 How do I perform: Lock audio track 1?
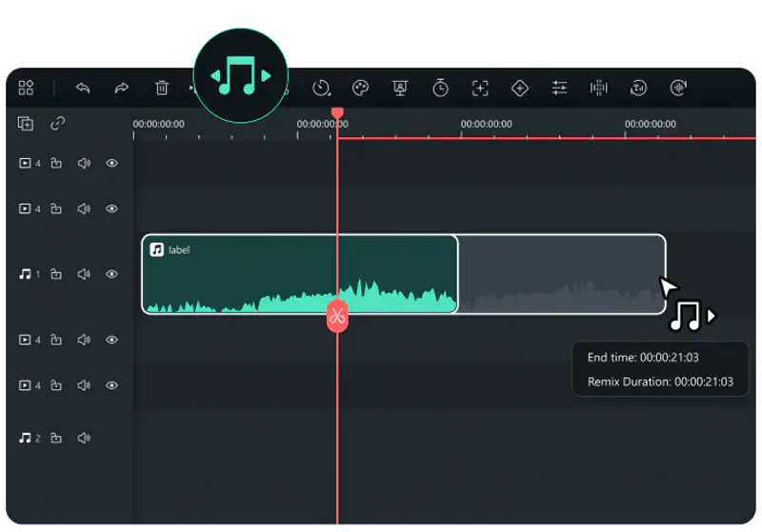(x=56, y=274)
